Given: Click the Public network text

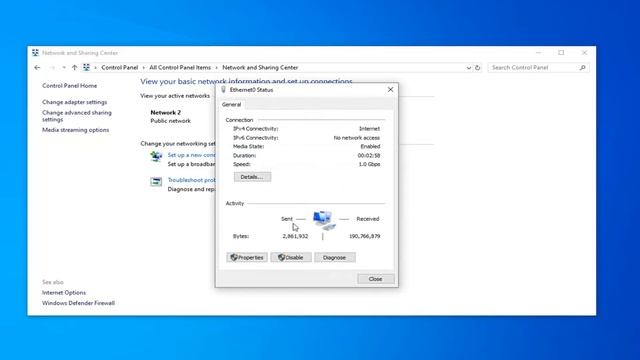Looking at the screenshot, I should click(x=171, y=121).
